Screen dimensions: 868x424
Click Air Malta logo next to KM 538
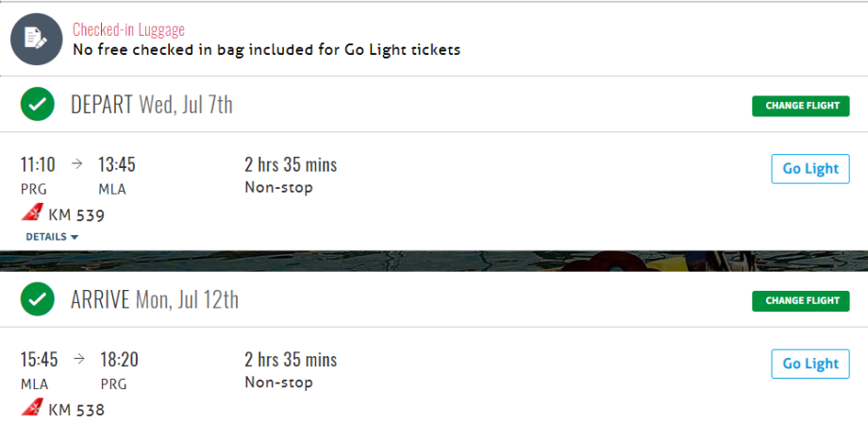[32, 408]
